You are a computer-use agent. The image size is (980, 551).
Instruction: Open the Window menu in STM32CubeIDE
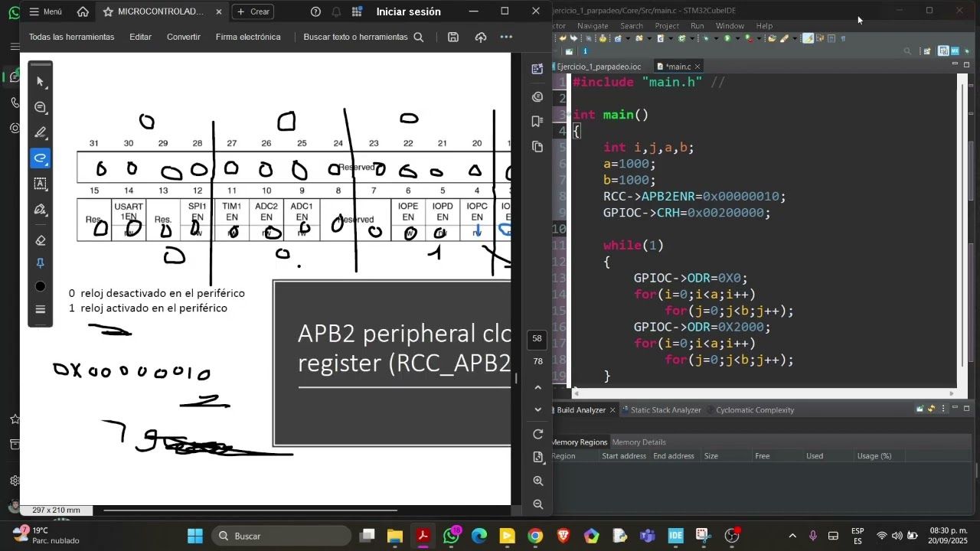[x=730, y=26]
